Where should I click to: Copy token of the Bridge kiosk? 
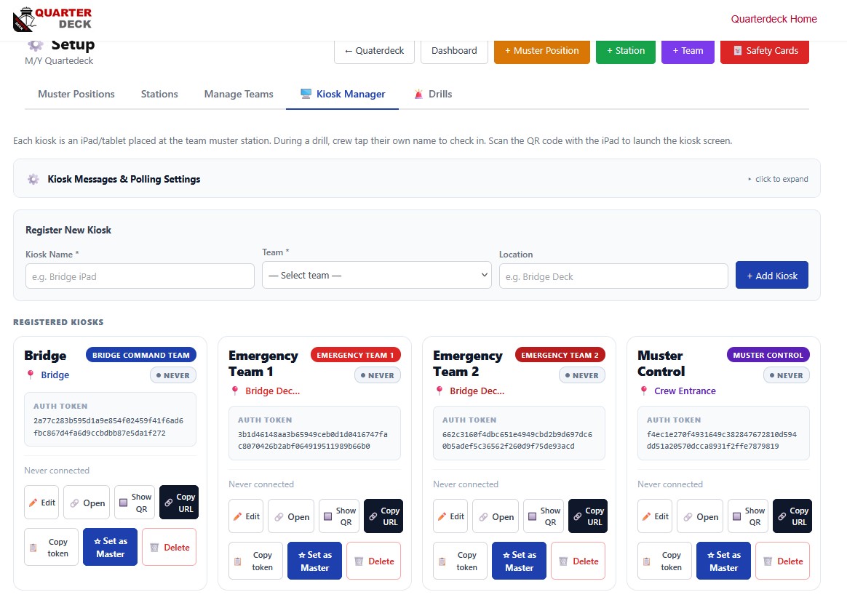(52, 548)
